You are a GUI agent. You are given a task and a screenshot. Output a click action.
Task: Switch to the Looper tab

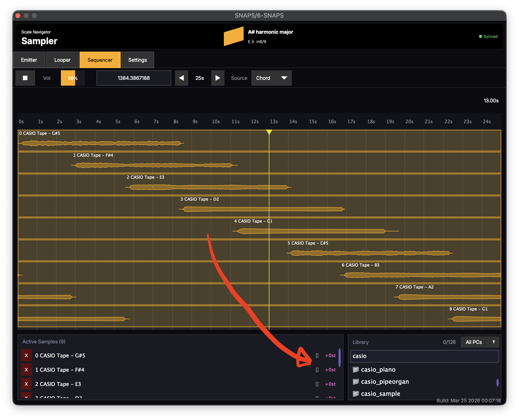tap(63, 60)
